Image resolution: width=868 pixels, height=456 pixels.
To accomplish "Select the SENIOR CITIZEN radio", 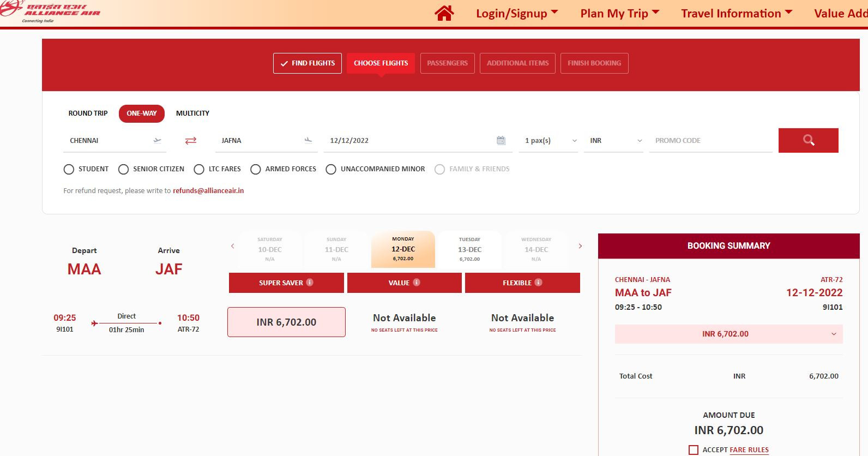I will coord(123,169).
